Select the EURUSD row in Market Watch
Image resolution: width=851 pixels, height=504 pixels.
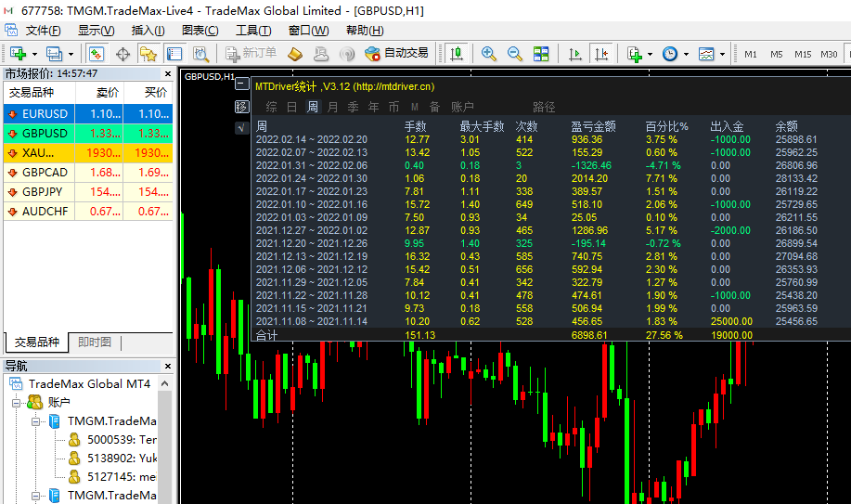coord(88,113)
